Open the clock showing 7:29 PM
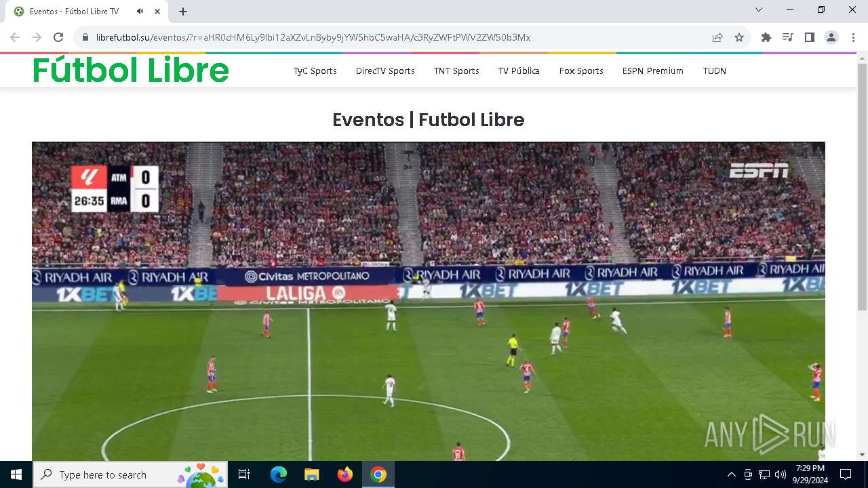The height and width of the screenshot is (488, 868). [810, 474]
